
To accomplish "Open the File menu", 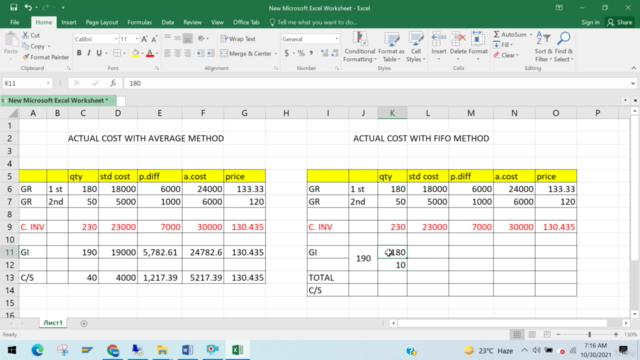I will point(15,22).
